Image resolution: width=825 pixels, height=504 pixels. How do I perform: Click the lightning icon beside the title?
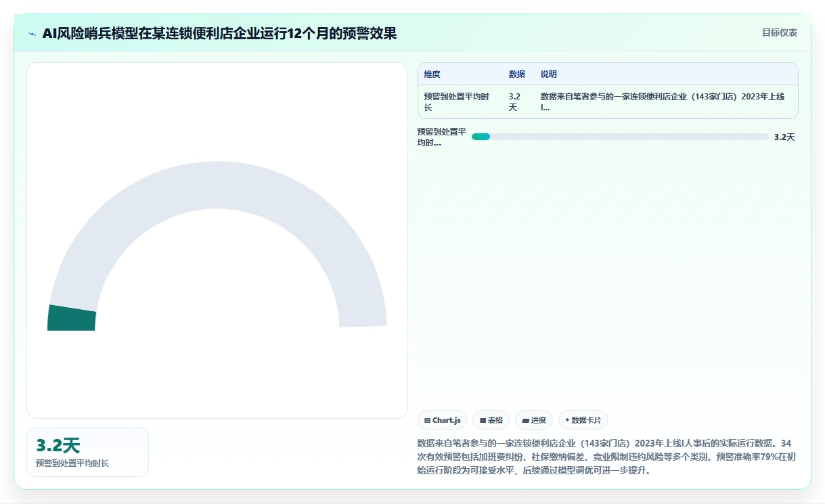[x=32, y=33]
